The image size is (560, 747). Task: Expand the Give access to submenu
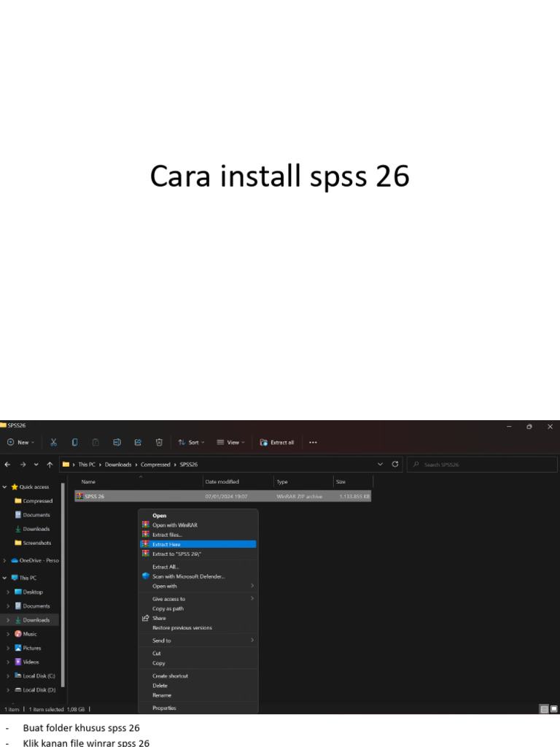click(198, 599)
